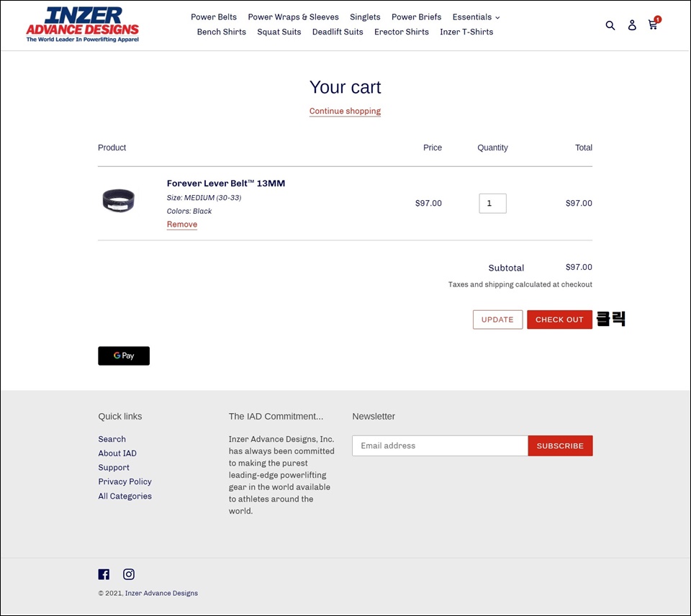This screenshot has height=616, width=691.
Task: Click the UPDATE cart button
Action: (x=497, y=320)
